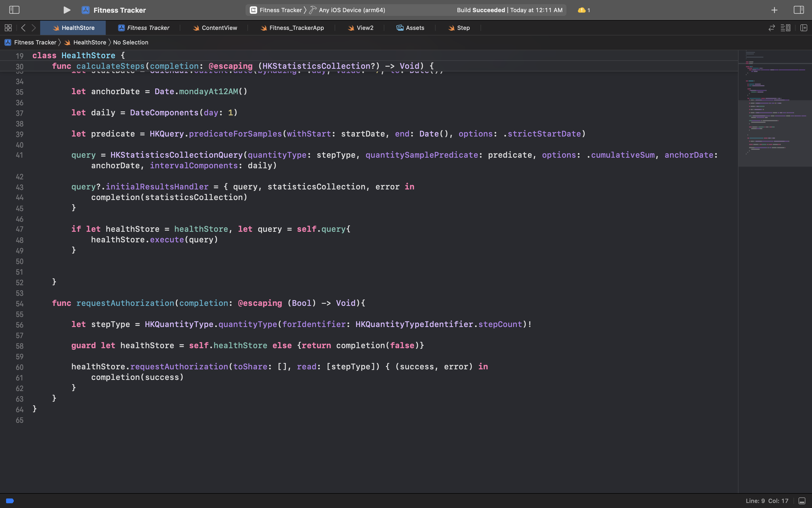This screenshot has height=508, width=812.
Task: Open the related items grid menu
Action: (x=8, y=28)
